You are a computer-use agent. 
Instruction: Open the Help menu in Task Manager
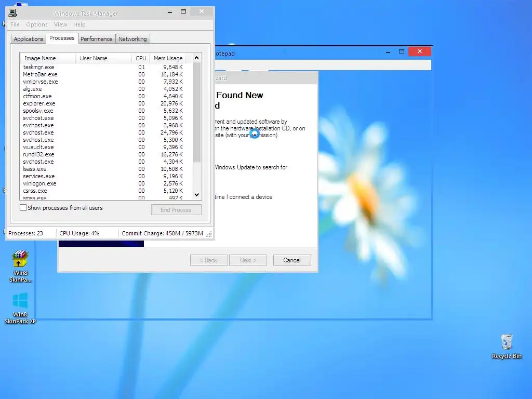click(x=79, y=24)
